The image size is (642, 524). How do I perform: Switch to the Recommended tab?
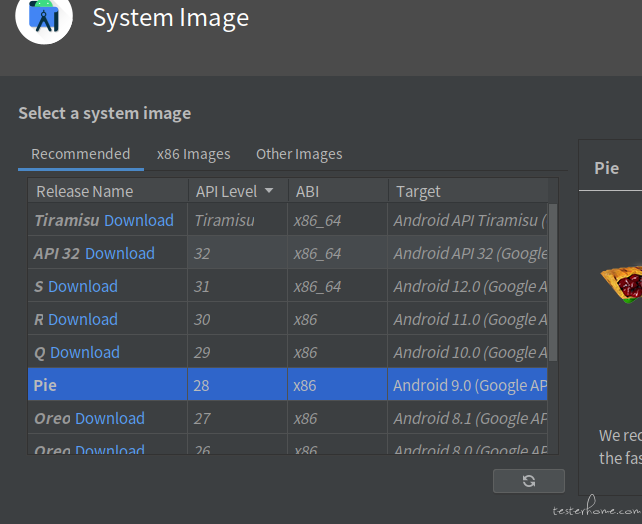[81, 154]
